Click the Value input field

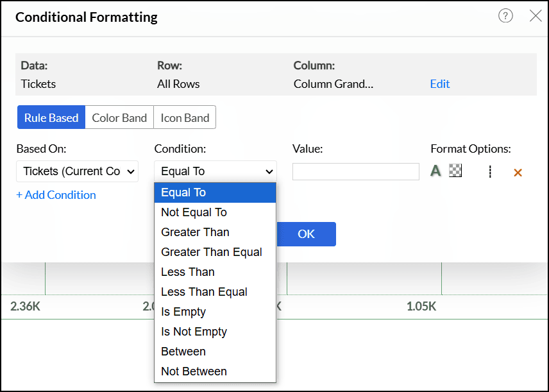pyautogui.click(x=356, y=171)
